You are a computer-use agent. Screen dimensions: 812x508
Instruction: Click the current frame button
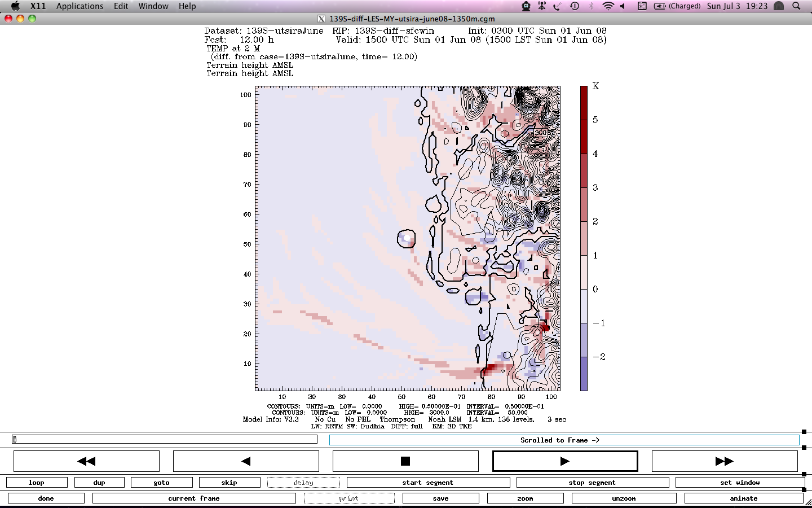[x=194, y=498]
